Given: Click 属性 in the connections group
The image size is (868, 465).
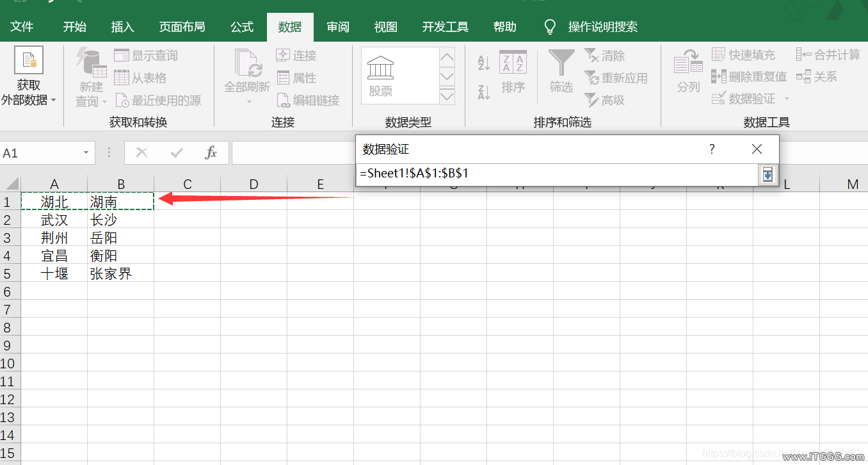Looking at the screenshot, I should pos(296,78).
